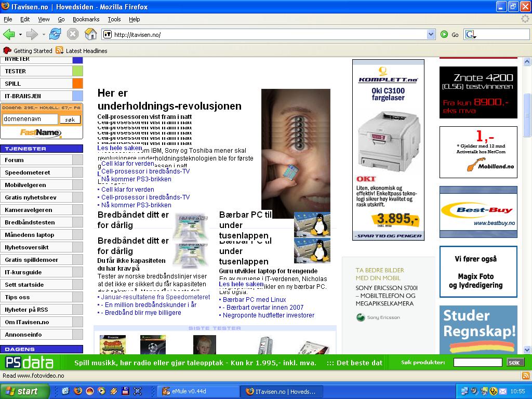Open the Forum service link
The height and width of the screenshot is (399, 532).
[x=42, y=160]
